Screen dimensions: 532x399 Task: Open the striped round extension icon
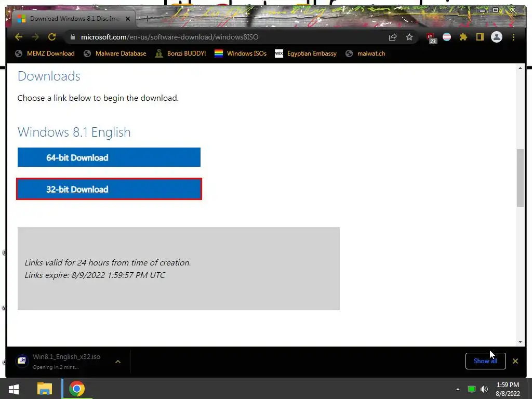(447, 37)
